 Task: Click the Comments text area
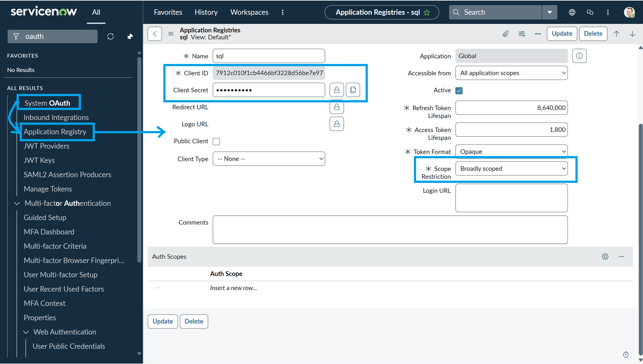(390, 230)
